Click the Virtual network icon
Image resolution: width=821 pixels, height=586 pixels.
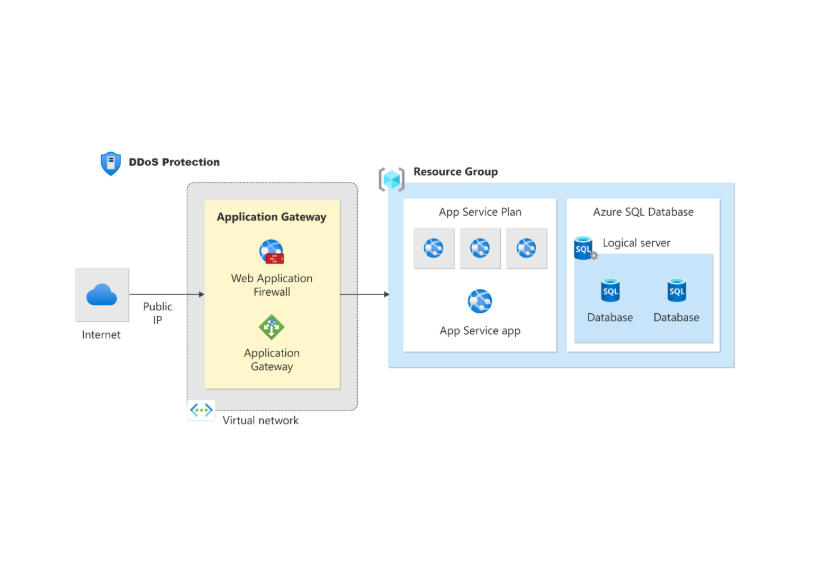click(201, 410)
